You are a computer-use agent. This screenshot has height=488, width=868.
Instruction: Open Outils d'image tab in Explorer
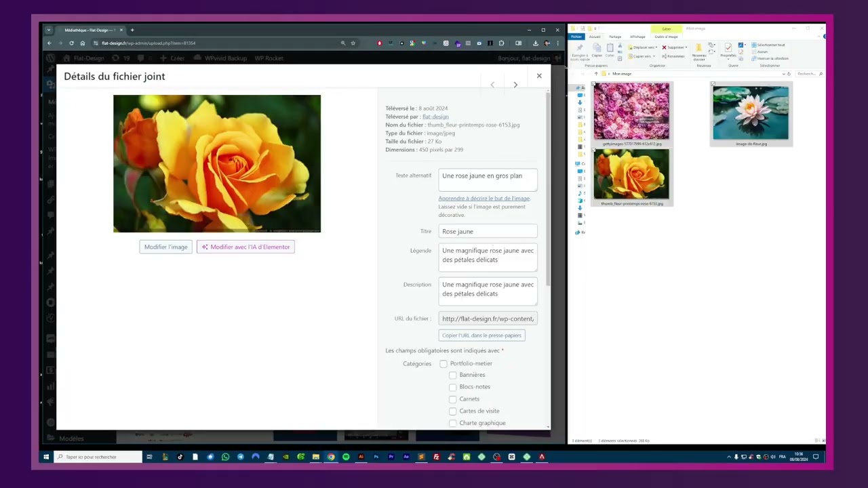coord(666,37)
